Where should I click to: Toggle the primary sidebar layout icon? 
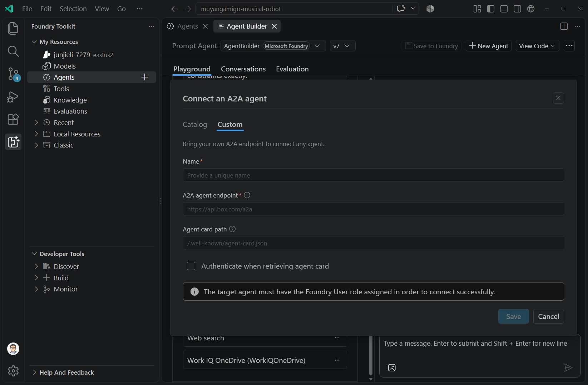491,9
